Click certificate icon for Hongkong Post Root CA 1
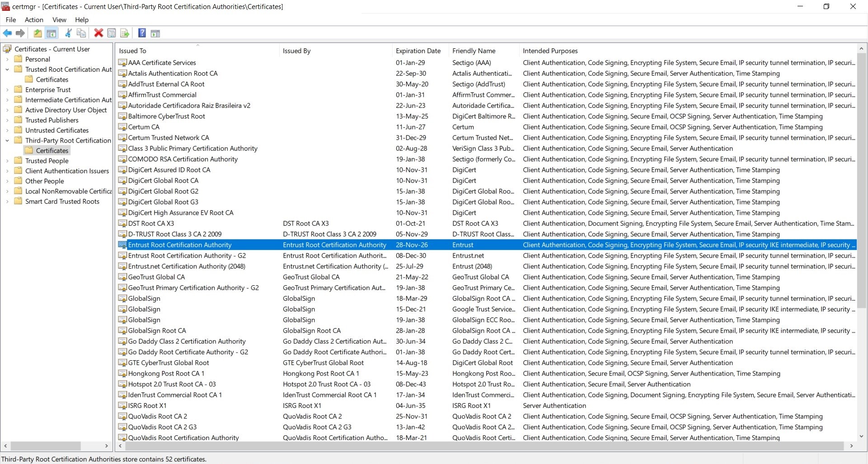Image resolution: width=868 pixels, height=464 pixels. click(122, 374)
